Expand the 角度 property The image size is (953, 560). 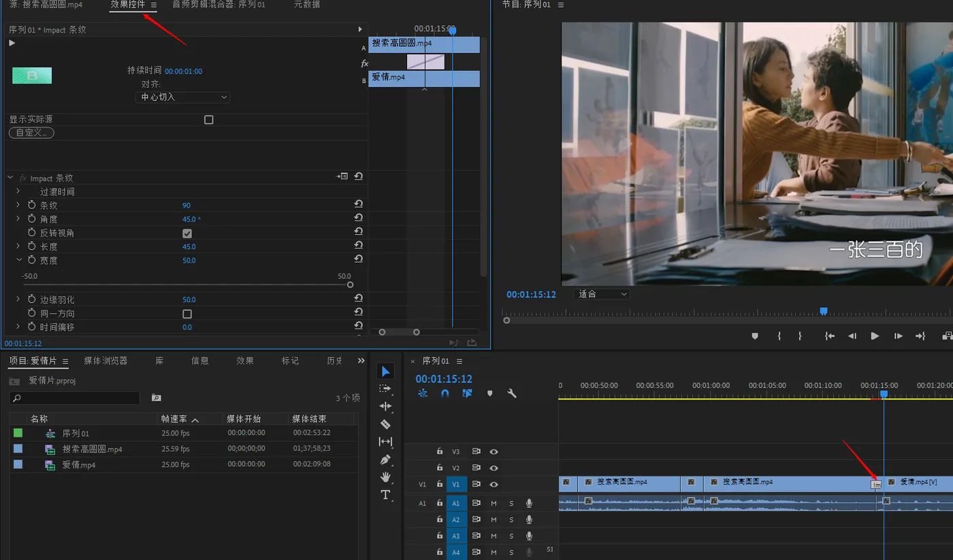[x=18, y=218]
